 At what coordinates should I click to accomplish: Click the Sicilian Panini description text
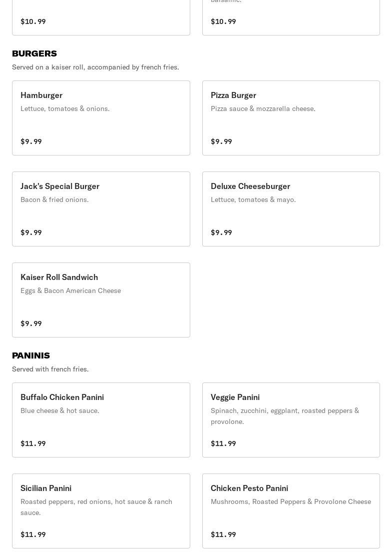click(x=96, y=507)
